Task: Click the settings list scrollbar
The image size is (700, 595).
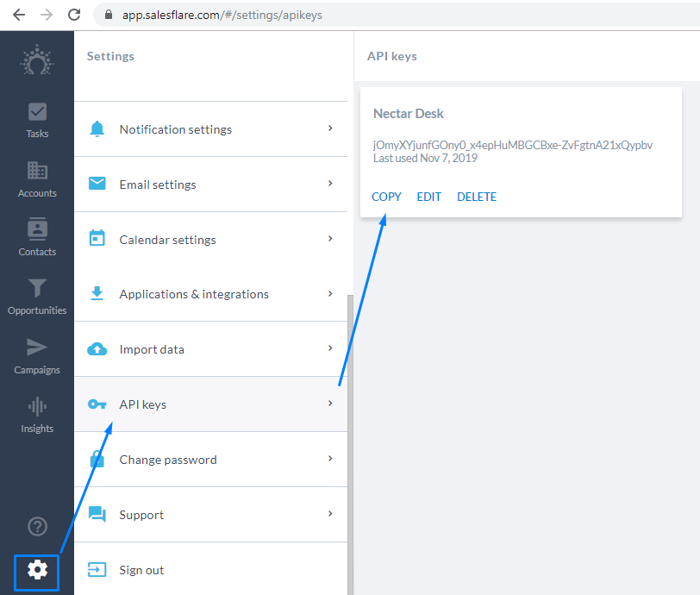Action: click(x=351, y=444)
